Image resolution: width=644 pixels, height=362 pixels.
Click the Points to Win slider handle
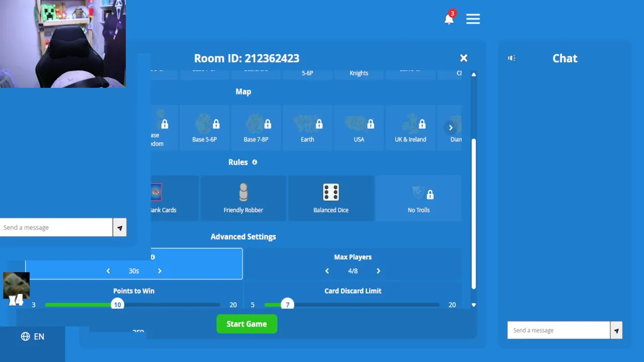click(x=117, y=305)
